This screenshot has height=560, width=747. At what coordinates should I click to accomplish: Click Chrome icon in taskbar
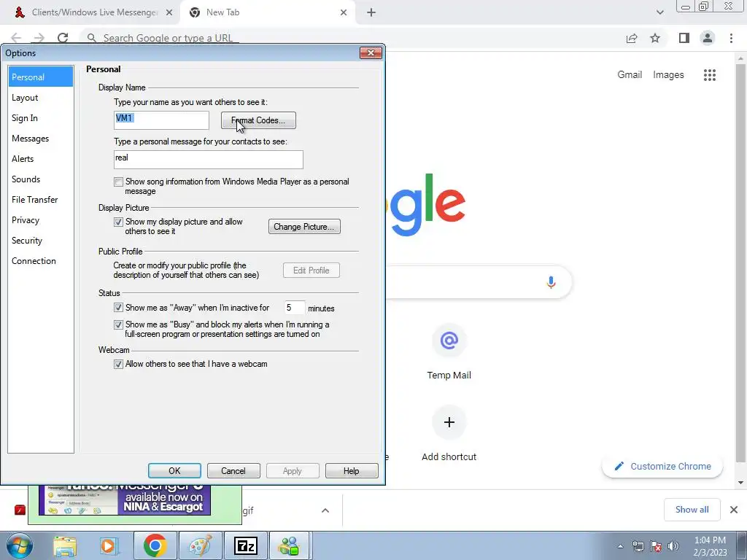click(155, 545)
